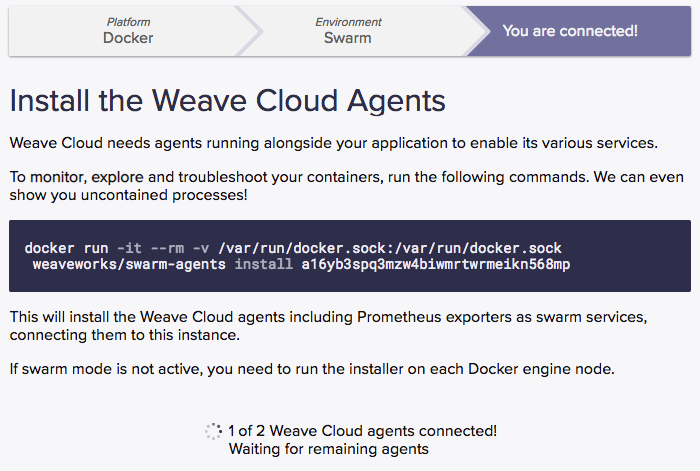Click the 'Environment' label in the breadcrumb
Viewport: 700px width, 471px height.
tap(348, 22)
